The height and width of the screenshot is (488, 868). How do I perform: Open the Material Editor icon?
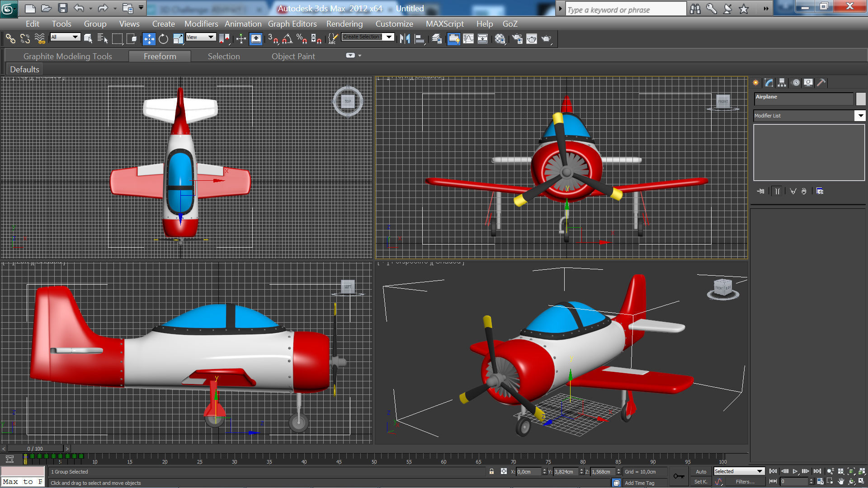[x=500, y=39]
